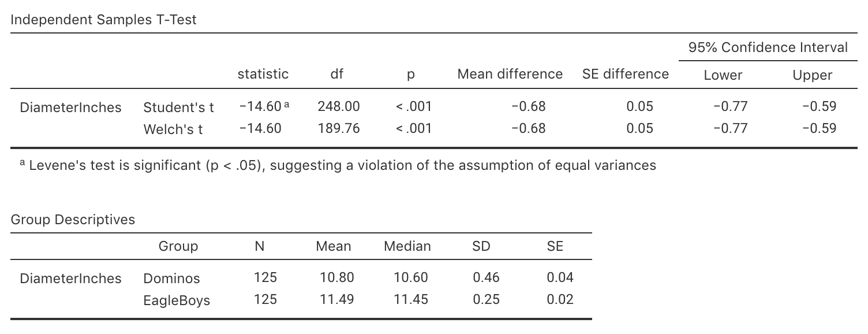Select the 'Upper' confidence bound header

pos(812,75)
